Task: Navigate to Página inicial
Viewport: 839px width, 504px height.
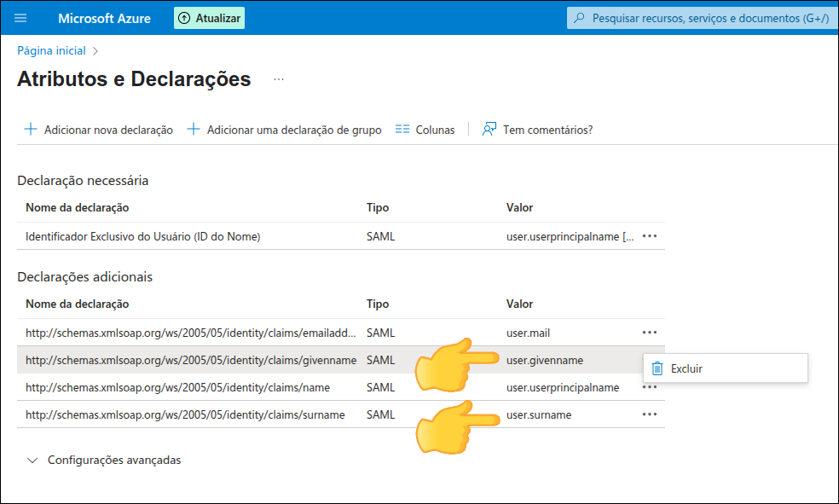Action: (x=50, y=50)
